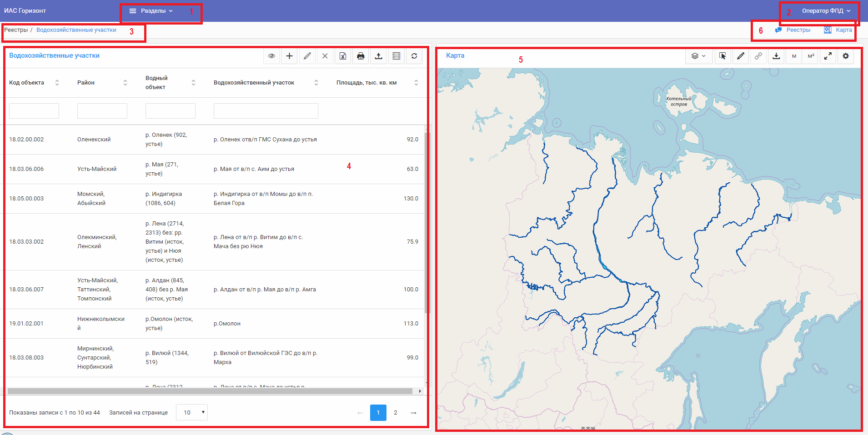This screenshot has height=435, width=868.
Task: Open the records-per-page dropdown
Action: [x=192, y=412]
